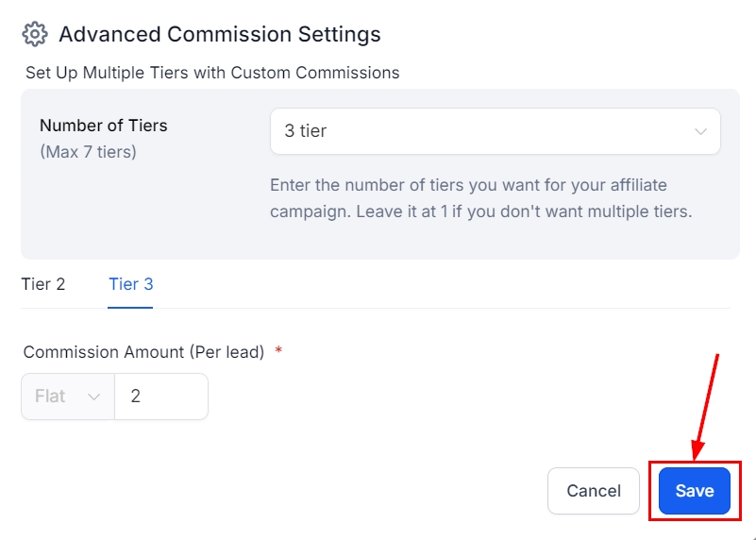Click the "(Max 7 tiers)" hint text
Screen dimensions: 756x540
pyautogui.click(x=88, y=151)
